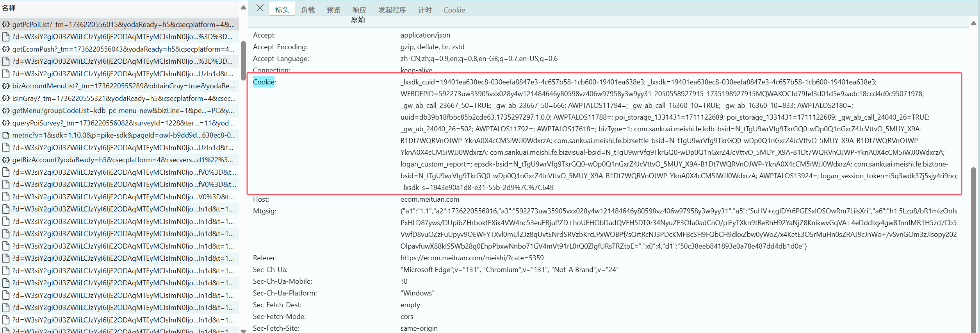Click the Host header name
The width and height of the screenshot is (980, 333).
pos(261,199)
